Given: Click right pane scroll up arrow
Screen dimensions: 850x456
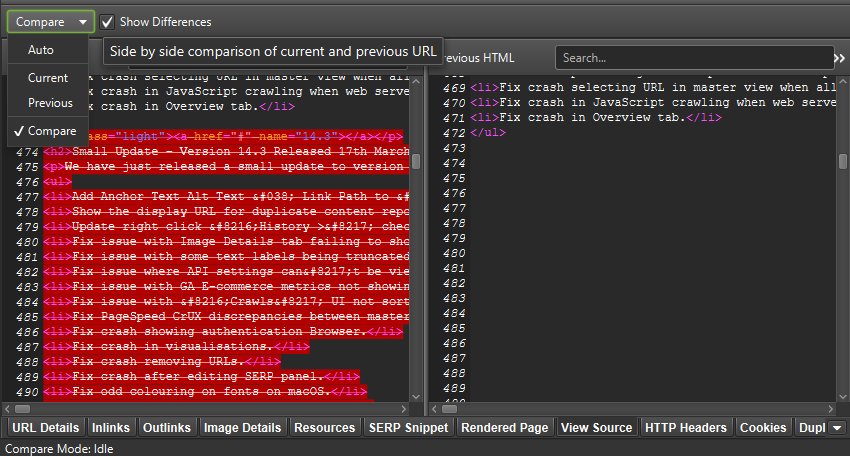Looking at the screenshot, I should (x=842, y=81).
